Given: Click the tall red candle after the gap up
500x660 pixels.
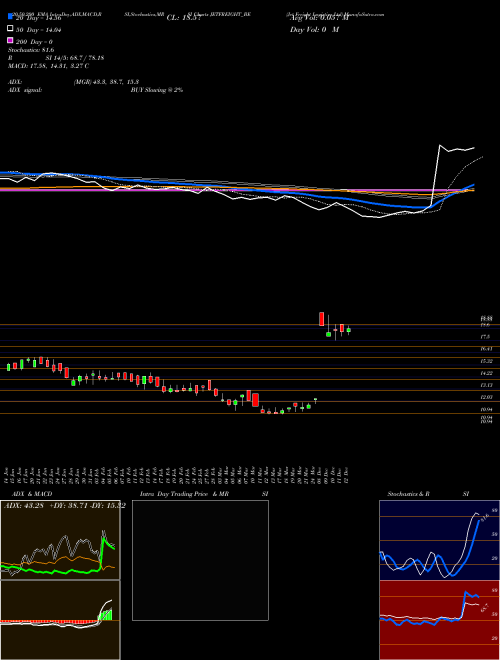Looking at the screenshot, I should pos(322,319).
